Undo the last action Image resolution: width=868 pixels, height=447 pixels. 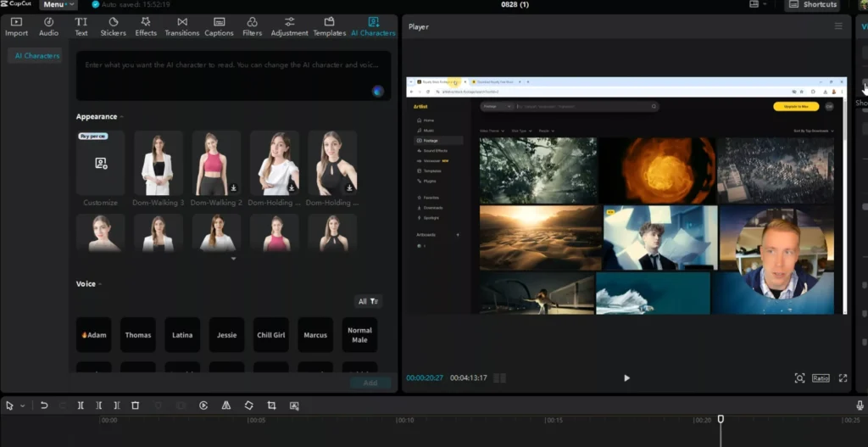[44, 405]
